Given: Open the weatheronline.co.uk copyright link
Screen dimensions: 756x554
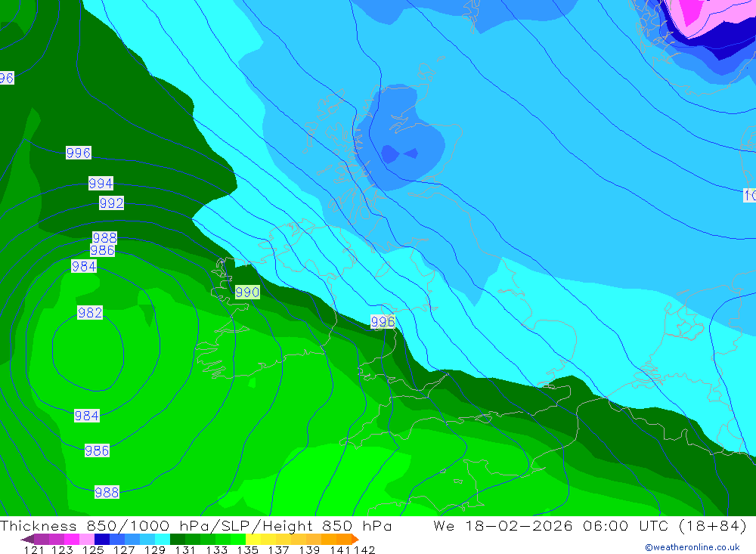Looking at the screenshot, I should 692,547.
